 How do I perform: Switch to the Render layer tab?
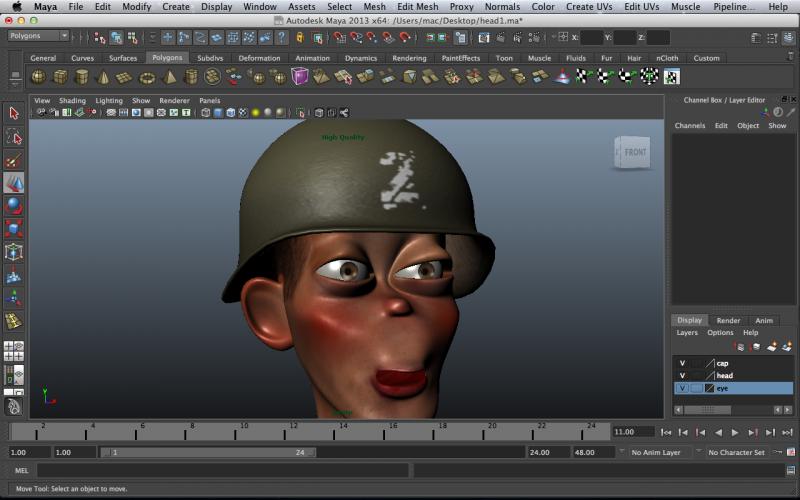click(x=728, y=320)
